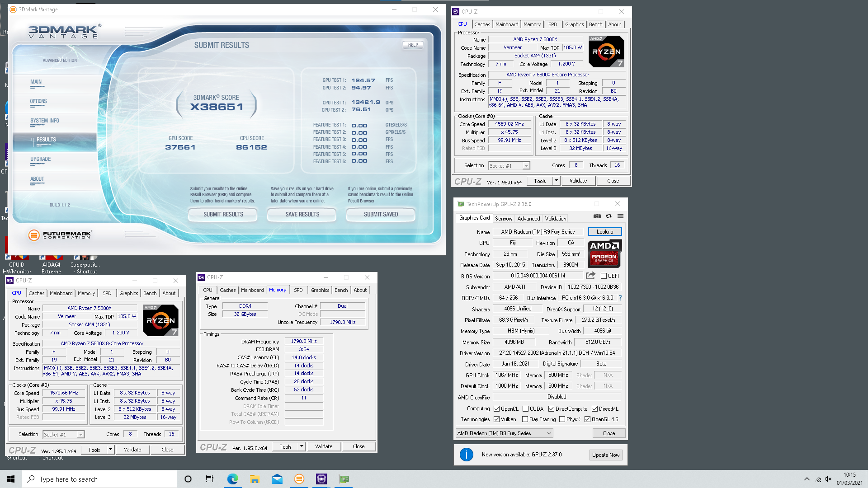The height and width of the screenshot is (488, 868).
Task: Toggle Ray Tracing checkbox in GPU-Z
Action: point(525,419)
